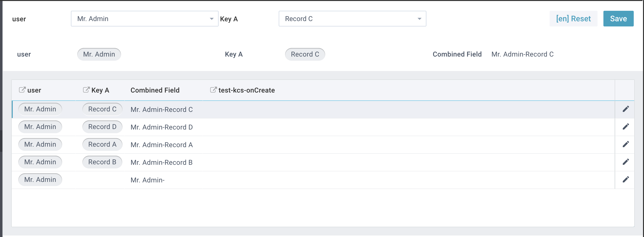Viewport: 644px width, 237px height.
Task: Edit the Mr. Admin-Record C row
Action: click(626, 109)
